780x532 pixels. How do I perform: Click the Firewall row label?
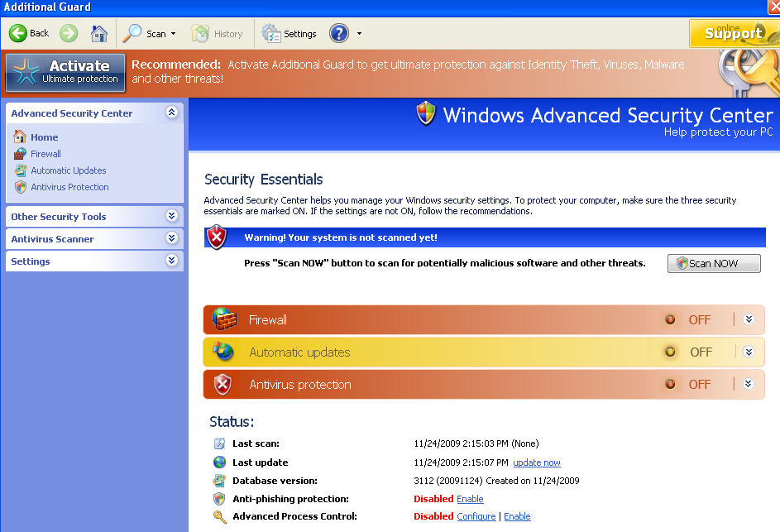(268, 319)
